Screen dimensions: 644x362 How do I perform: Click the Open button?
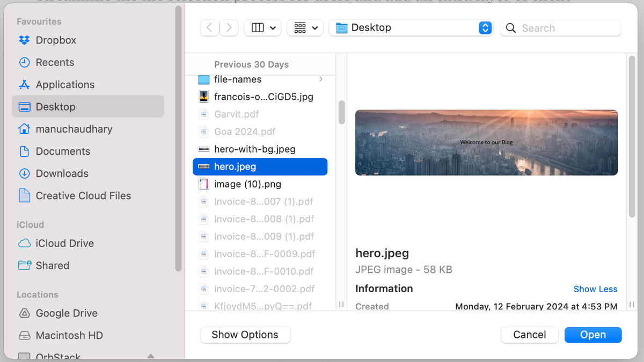click(592, 335)
